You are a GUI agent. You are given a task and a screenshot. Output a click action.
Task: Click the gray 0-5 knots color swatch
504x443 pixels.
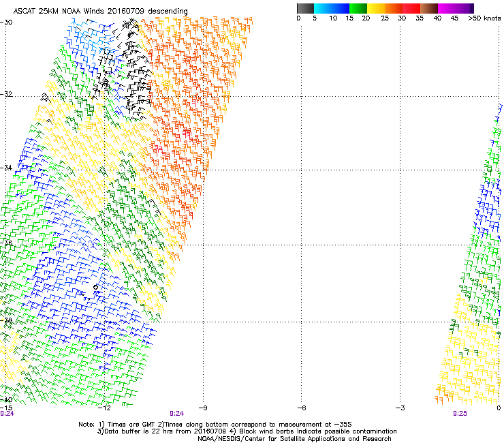click(305, 8)
